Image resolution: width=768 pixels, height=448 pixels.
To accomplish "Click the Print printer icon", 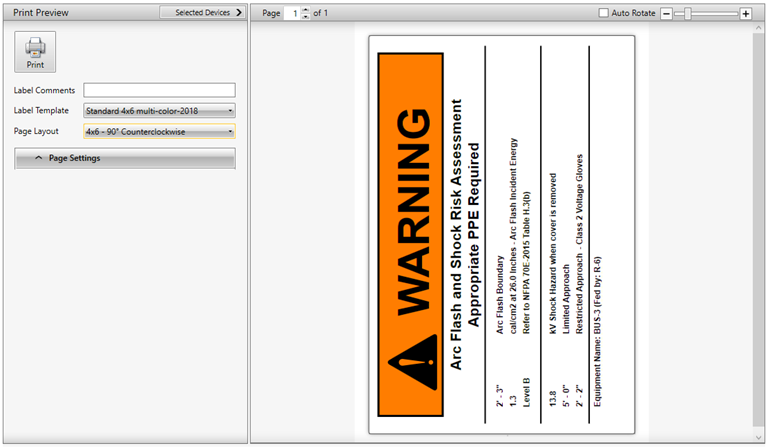I will click(x=35, y=50).
